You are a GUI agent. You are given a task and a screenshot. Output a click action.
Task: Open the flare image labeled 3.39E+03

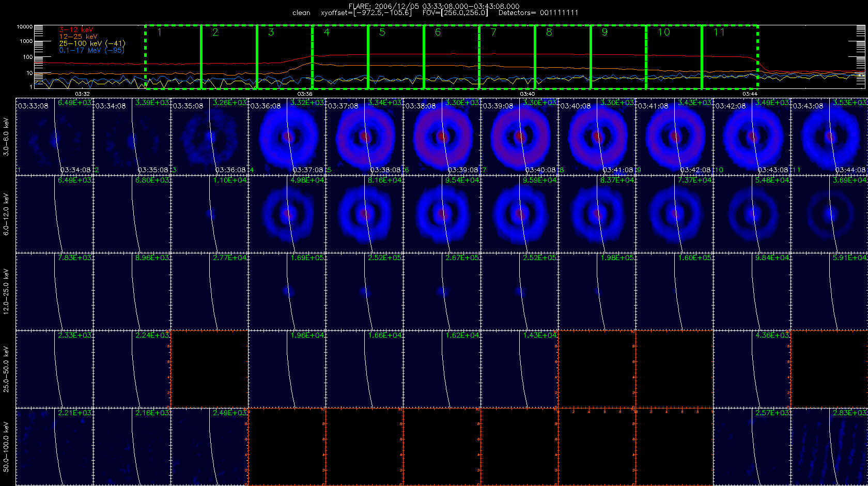pos(132,136)
